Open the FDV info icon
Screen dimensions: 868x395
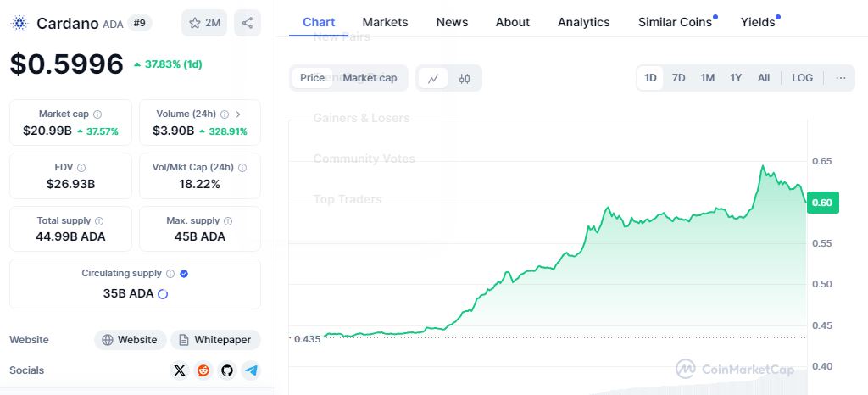(x=81, y=168)
